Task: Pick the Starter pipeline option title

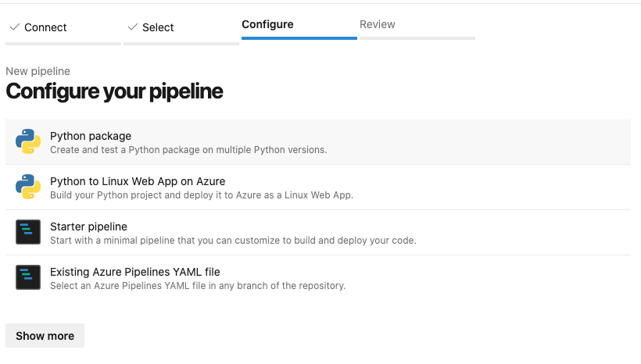Action: pos(88,227)
